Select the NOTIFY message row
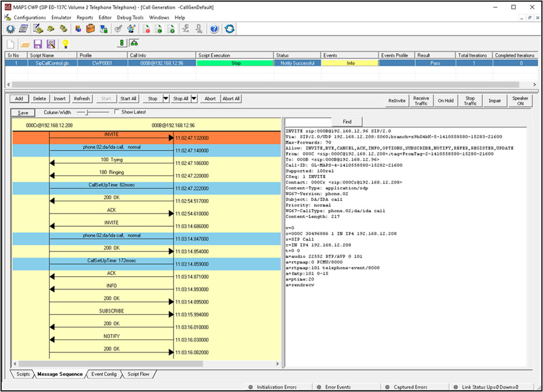Screen dimensions: 543x392 click(x=146, y=339)
